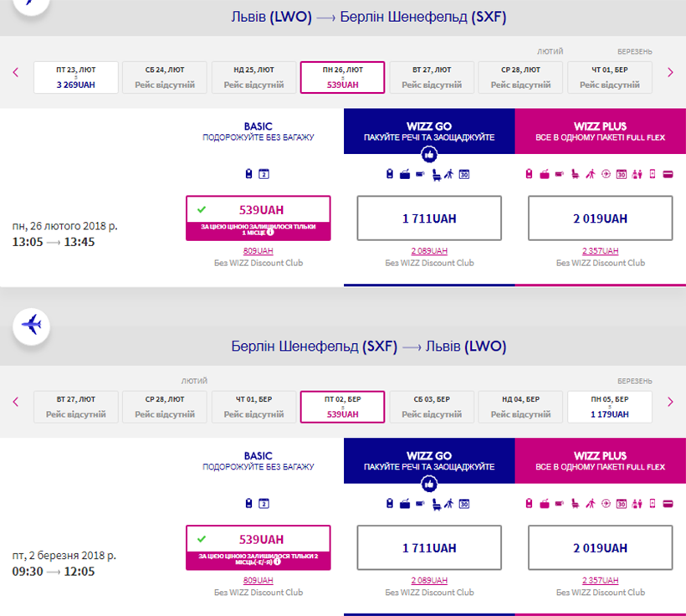
Task: Select the 539UAH BASIC fare for the return flight
Action: pyautogui.click(x=258, y=539)
